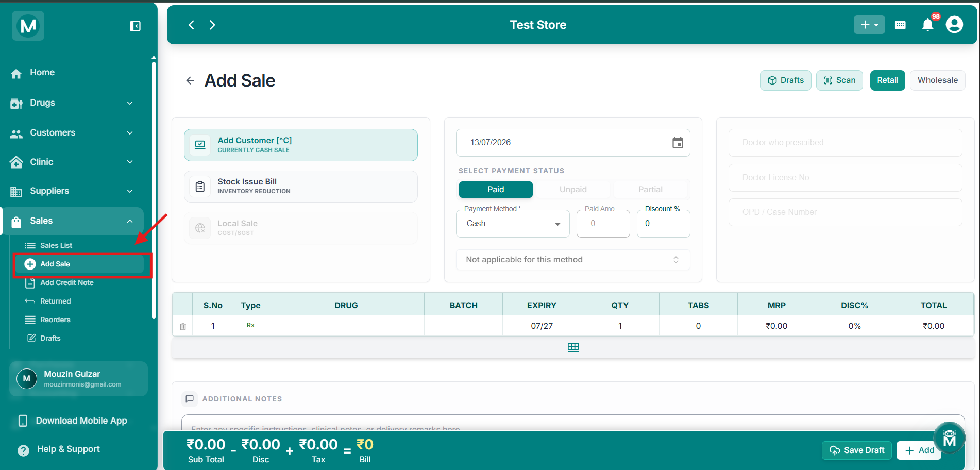
Task: Click the Download Mobile App phone icon
Action: click(x=23, y=421)
